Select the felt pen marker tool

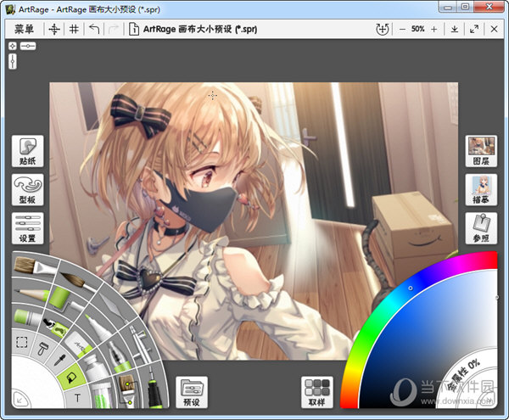point(98,326)
